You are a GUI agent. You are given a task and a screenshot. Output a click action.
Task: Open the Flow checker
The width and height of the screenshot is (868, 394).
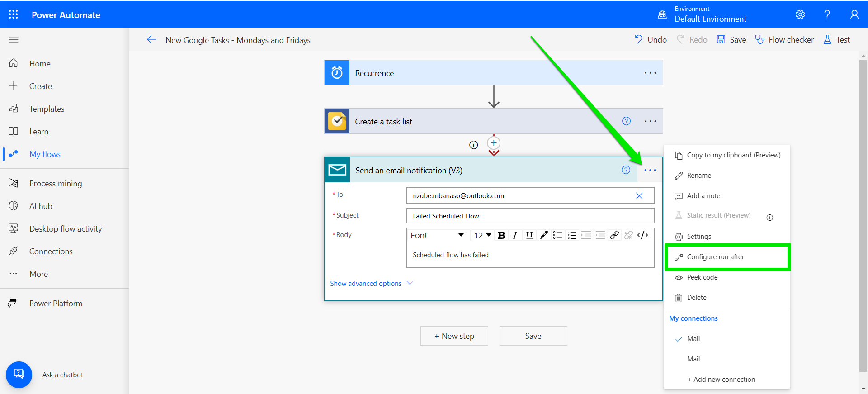tap(784, 40)
